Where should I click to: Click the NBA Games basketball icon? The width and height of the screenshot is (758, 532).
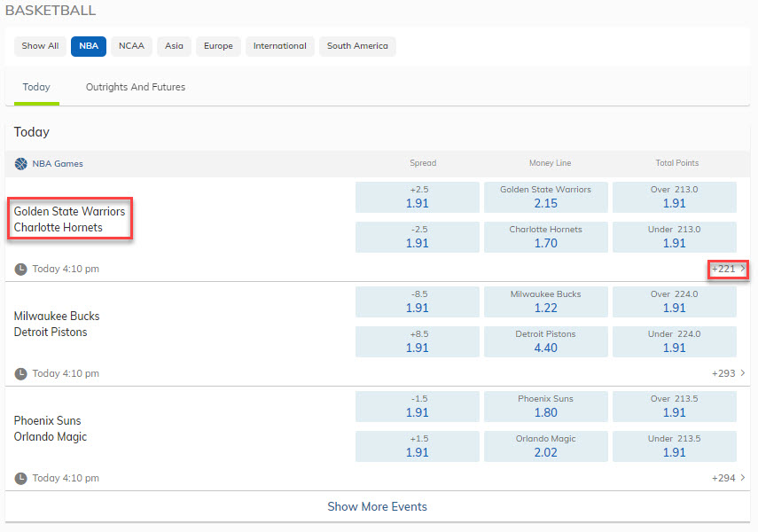(x=21, y=163)
